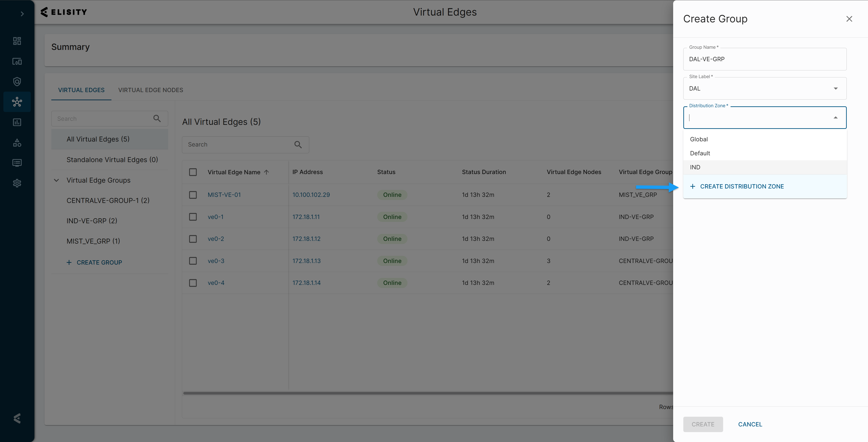Click the settings gear icon in sidebar
The height and width of the screenshot is (442, 868).
(x=17, y=183)
